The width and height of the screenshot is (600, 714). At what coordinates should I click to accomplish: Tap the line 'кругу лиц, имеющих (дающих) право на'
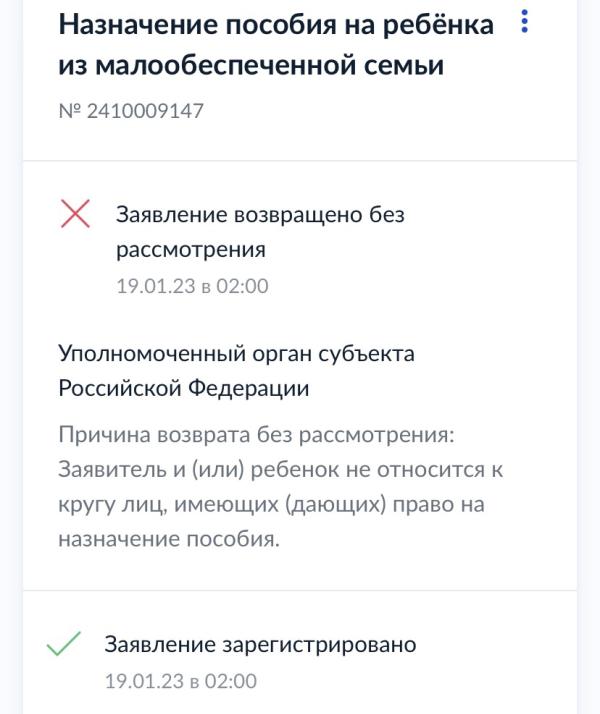coord(271,505)
